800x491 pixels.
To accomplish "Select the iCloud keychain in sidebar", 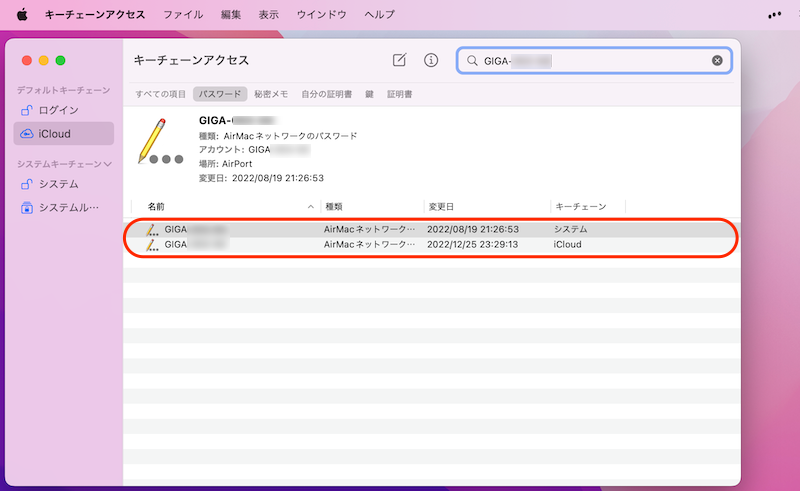I will click(x=54, y=133).
